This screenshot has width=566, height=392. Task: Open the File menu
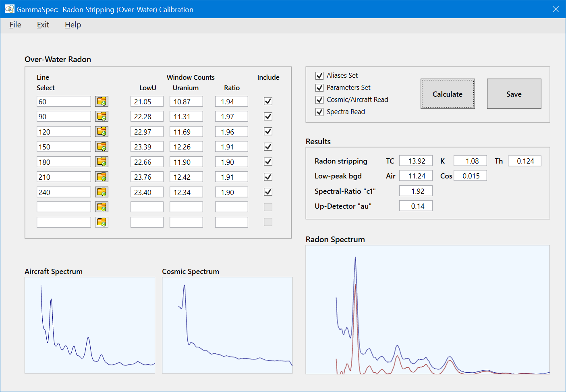[x=15, y=25]
